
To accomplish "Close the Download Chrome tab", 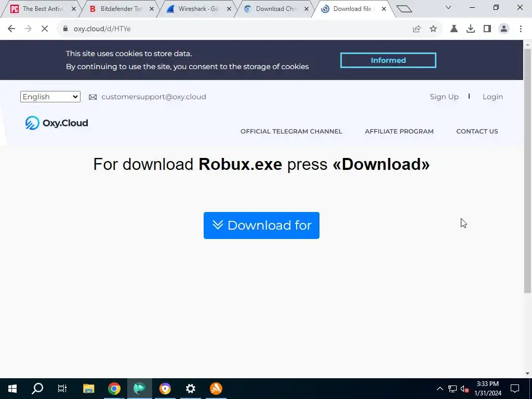I will click(x=307, y=9).
